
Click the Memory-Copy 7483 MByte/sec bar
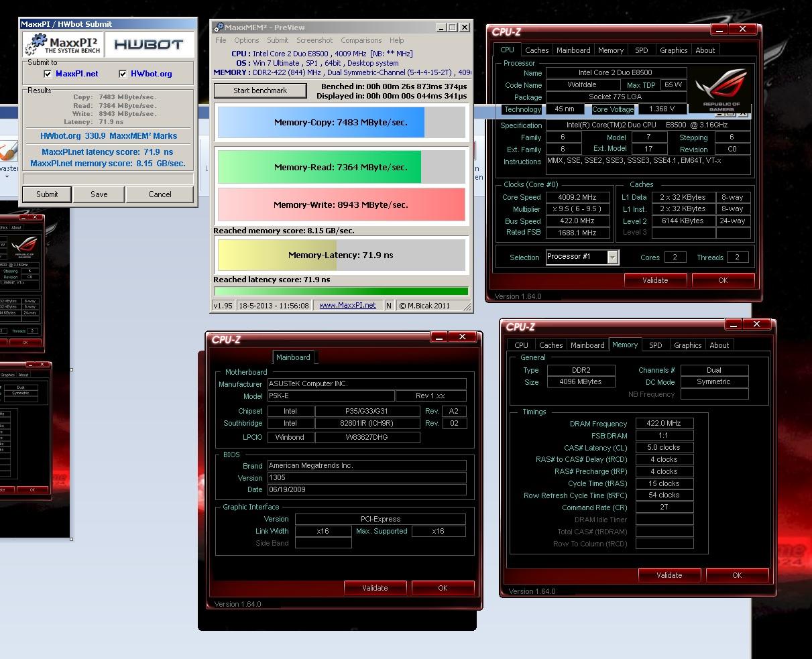341,123
